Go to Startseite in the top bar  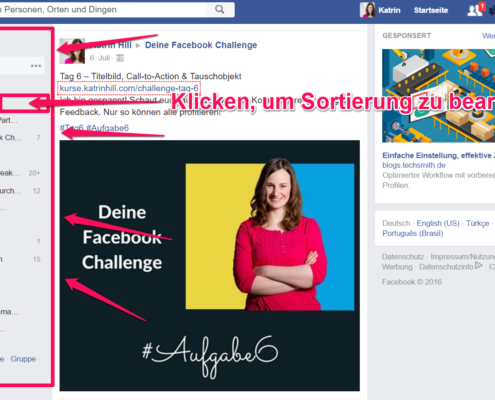click(431, 10)
